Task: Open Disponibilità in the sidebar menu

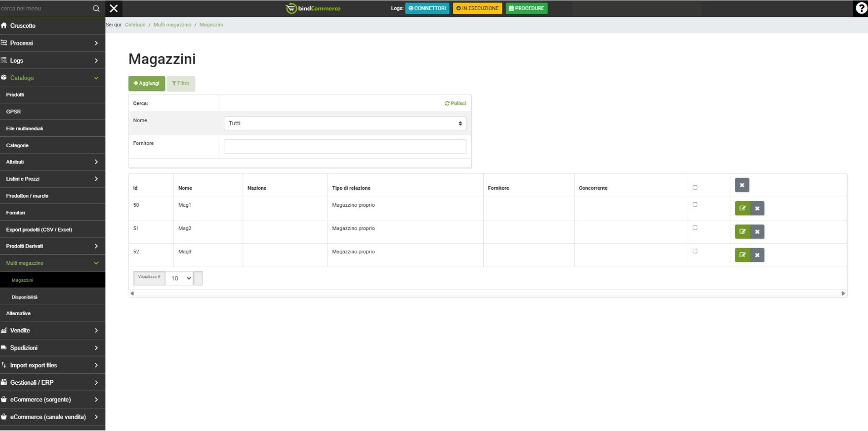Action: click(25, 297)
